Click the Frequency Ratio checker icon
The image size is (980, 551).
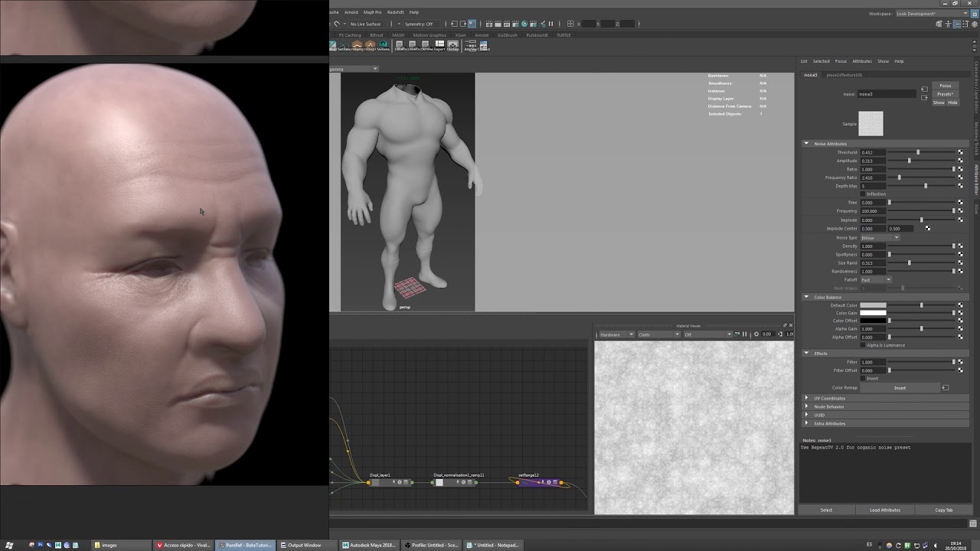[x=960, y=178]
